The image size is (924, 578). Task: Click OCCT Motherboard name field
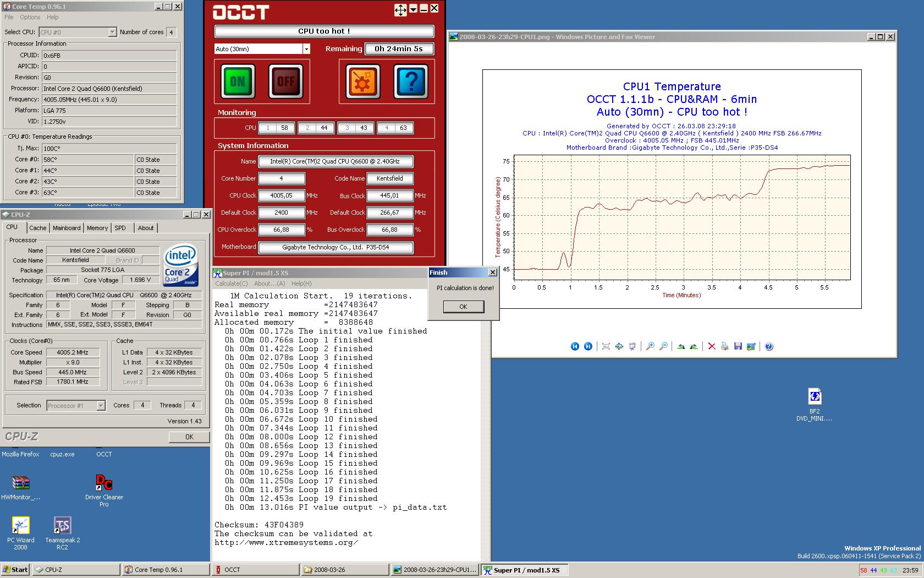[x=335, y=247]
